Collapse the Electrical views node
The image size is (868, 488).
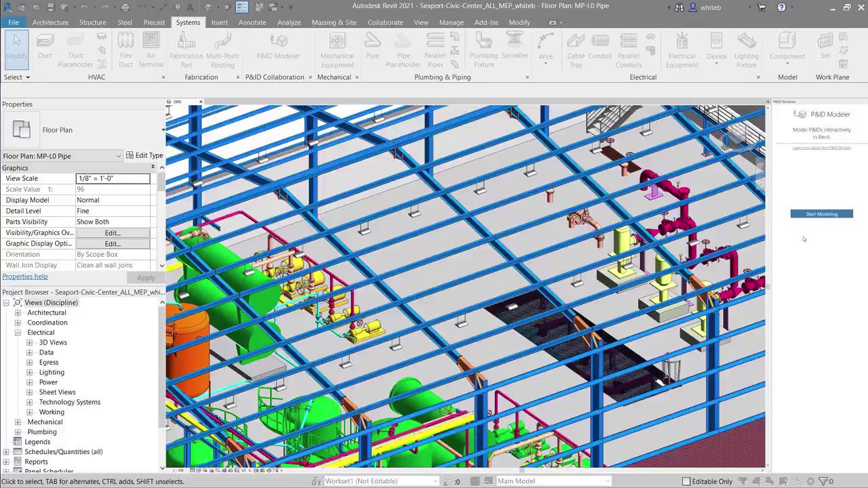[18, 333]
